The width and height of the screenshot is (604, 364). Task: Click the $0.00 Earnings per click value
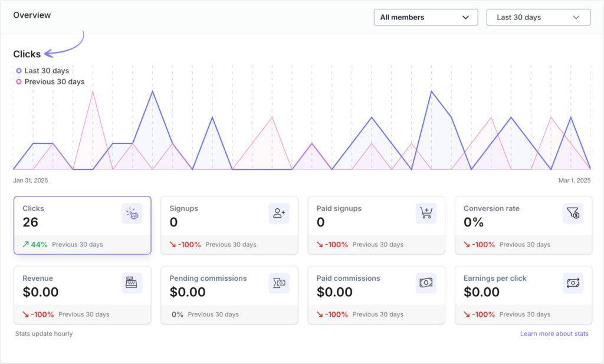pyautogui.click(x=481, y=292)
